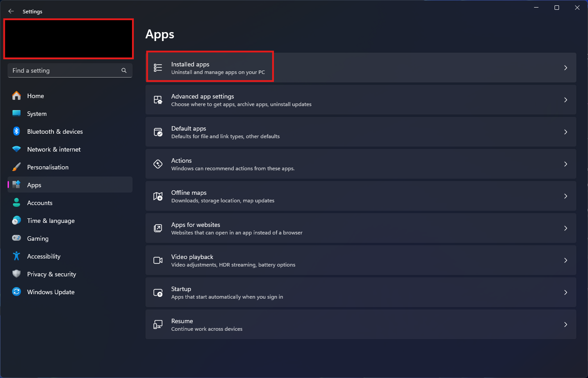588x378 pixels.
Task: Click the Offline maps chevron
Action: (x=565, y=196)
